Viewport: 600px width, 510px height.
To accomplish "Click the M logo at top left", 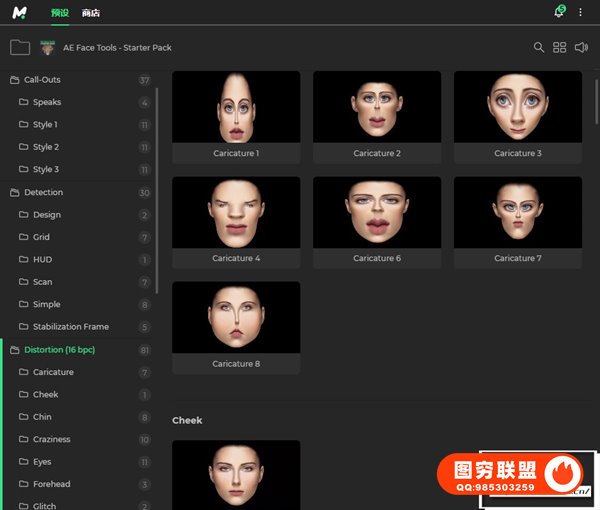I will (x=20, y=12).
